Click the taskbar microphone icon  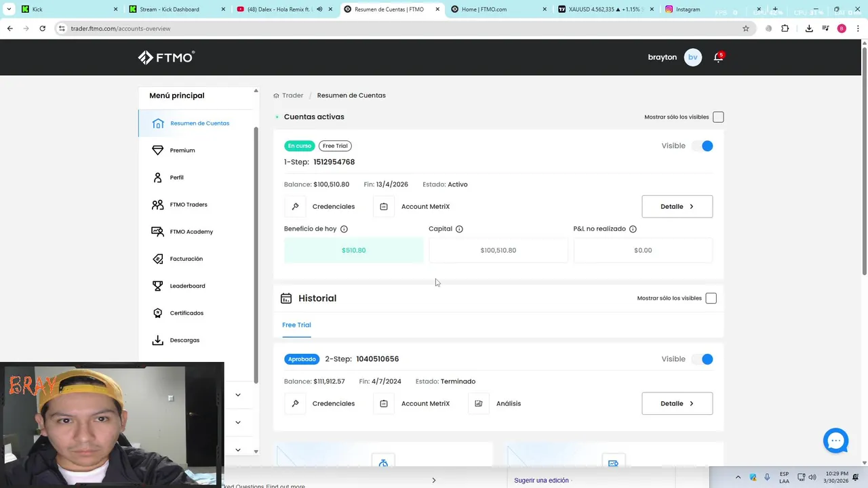coord(768,477)
